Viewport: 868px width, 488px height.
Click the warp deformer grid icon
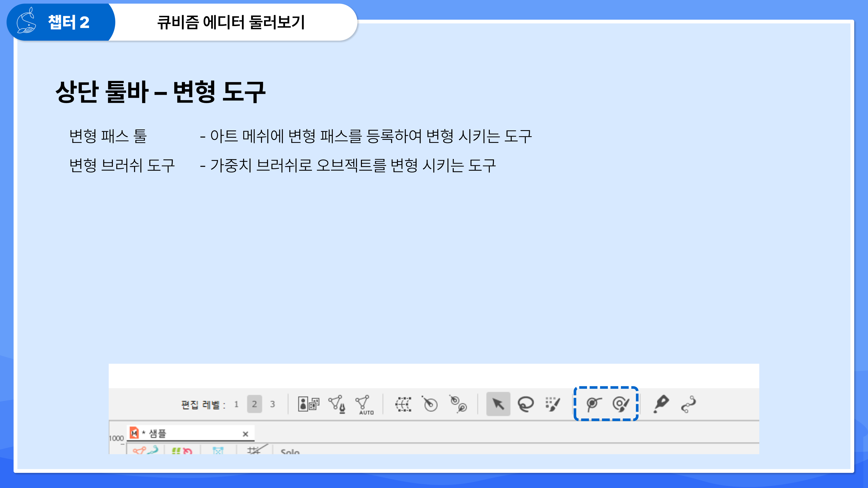(403, 404)
